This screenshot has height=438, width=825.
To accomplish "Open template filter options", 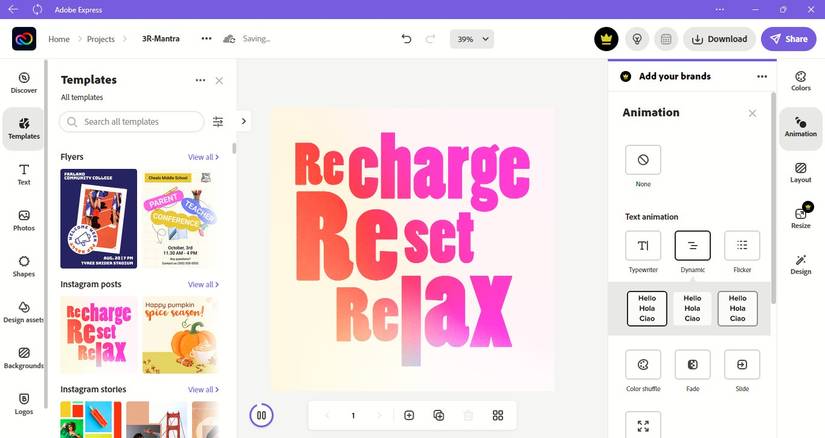I will pos(218,122).
